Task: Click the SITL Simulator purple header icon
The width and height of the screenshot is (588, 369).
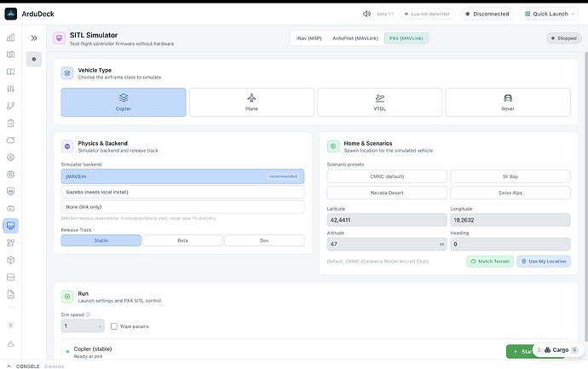Action: (60, 38)
